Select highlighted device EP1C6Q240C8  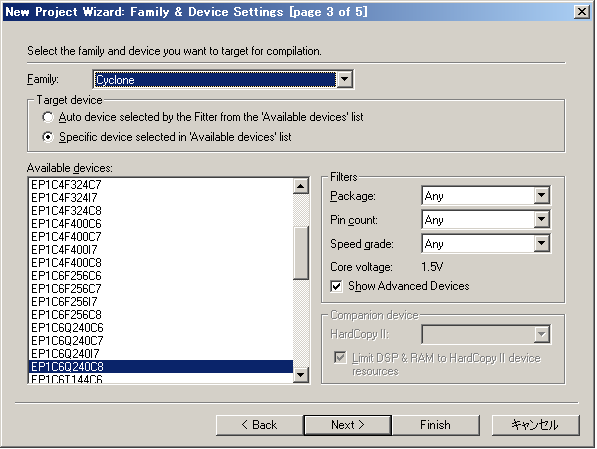click(161, 366)
